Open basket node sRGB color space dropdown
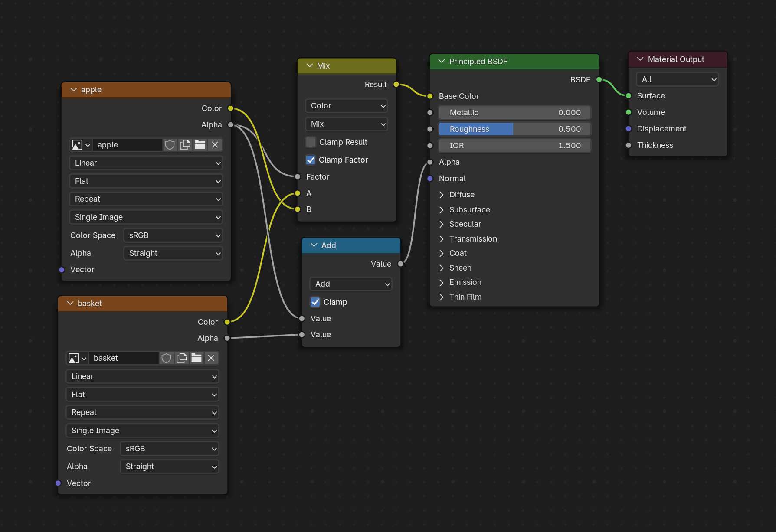The image size is (776, 532). pyautogui.click(x=170, y=449)
